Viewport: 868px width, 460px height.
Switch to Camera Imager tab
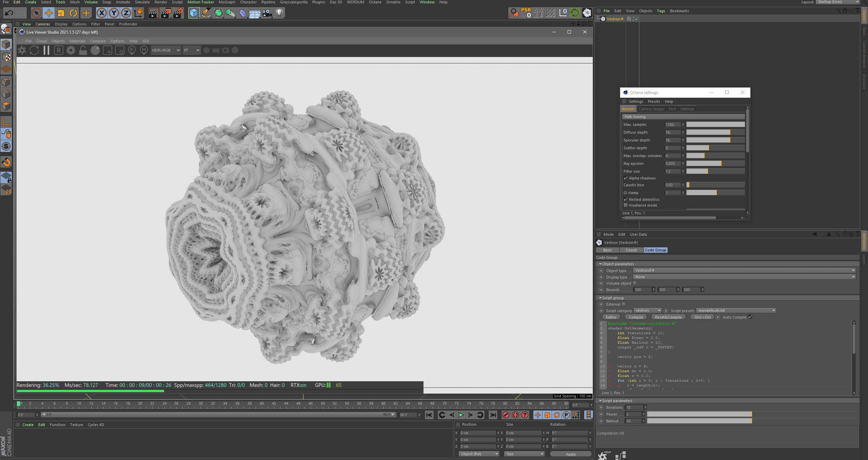click(651, 109)
